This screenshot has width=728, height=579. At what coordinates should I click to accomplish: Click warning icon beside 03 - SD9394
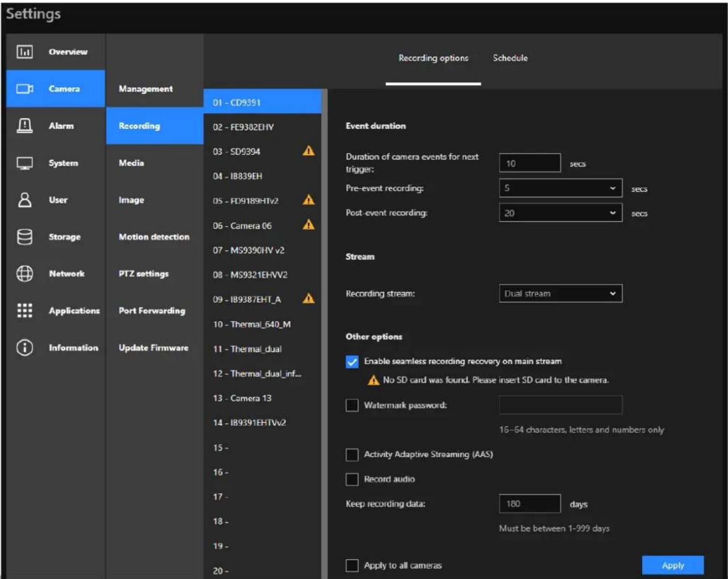click(x=309, y=151)
